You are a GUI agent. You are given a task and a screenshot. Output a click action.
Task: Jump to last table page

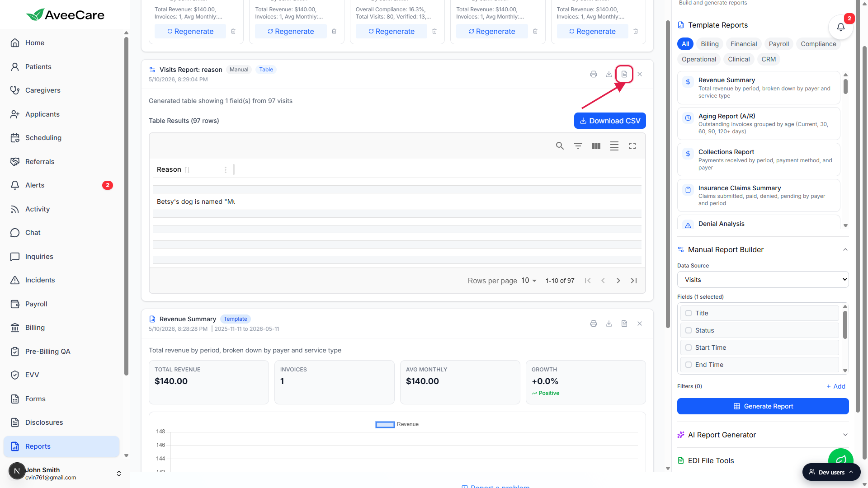[x=634, y=281]
